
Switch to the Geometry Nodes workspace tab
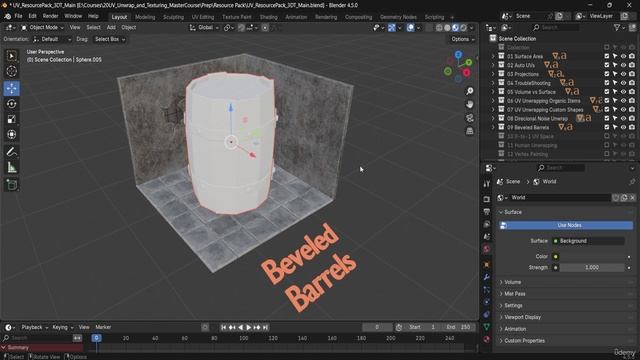398,17
